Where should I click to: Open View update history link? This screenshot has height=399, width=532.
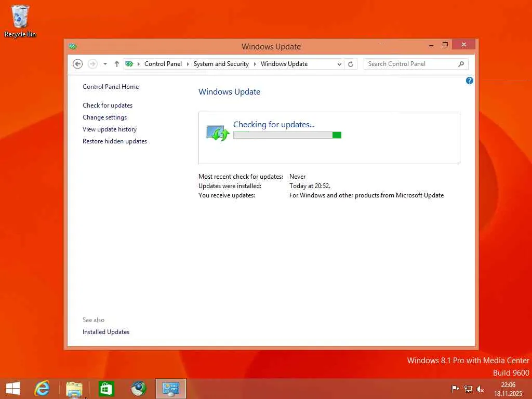click(x=110, y=129)
